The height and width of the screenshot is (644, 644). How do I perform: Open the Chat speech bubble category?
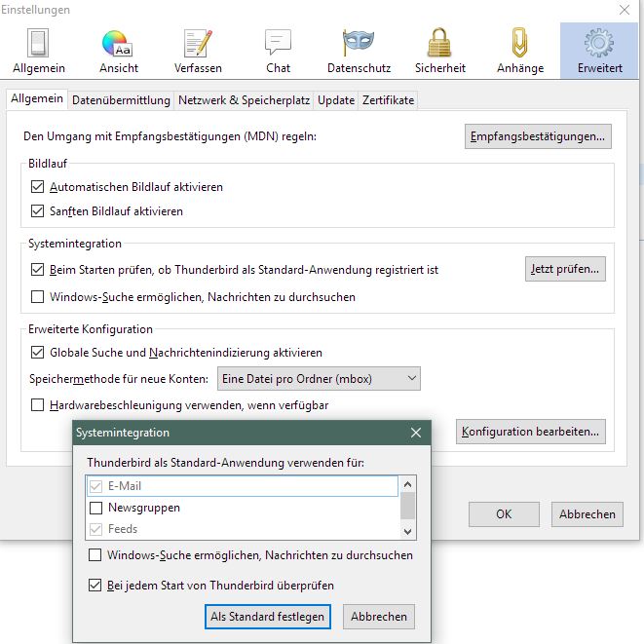click(x=278, y=51)
